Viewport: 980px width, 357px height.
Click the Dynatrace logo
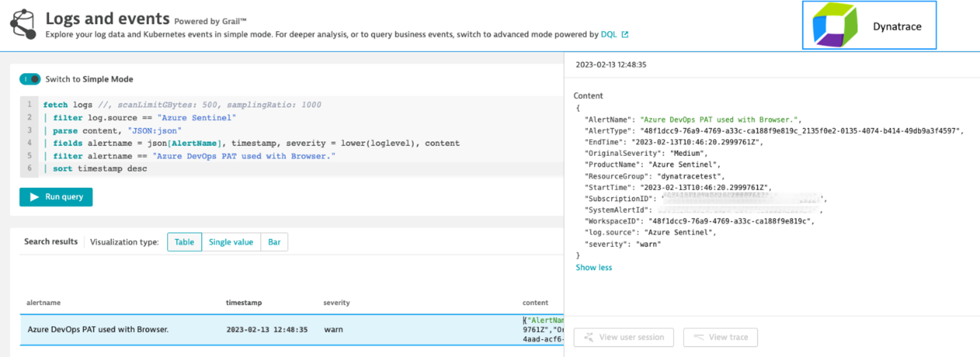coord(835,25)
